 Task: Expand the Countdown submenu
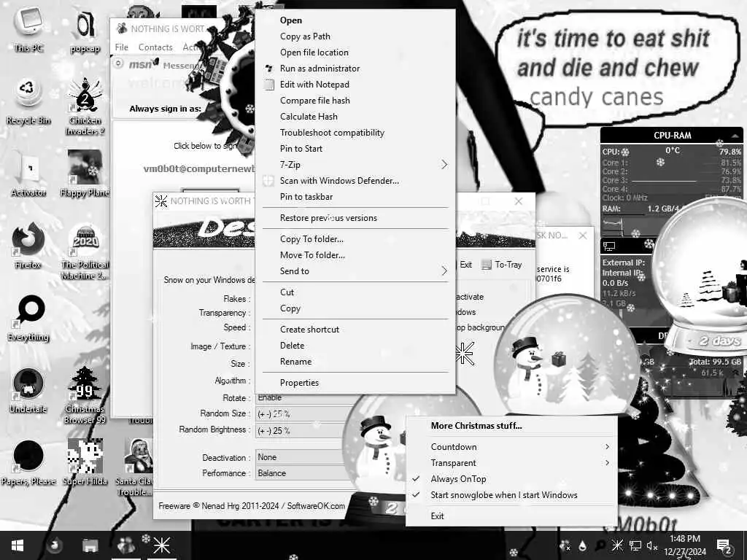511,447
